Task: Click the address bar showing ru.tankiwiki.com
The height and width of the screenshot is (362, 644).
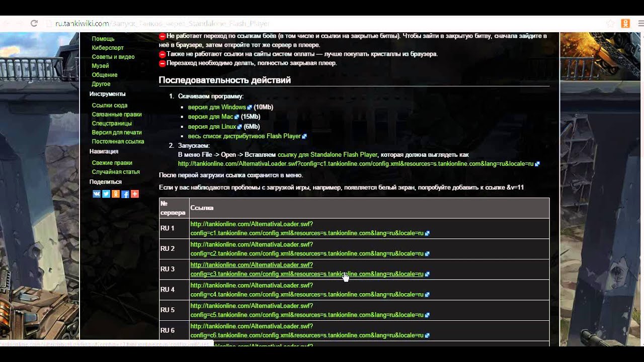Action: pyautogui.click(x=322, y=23)
